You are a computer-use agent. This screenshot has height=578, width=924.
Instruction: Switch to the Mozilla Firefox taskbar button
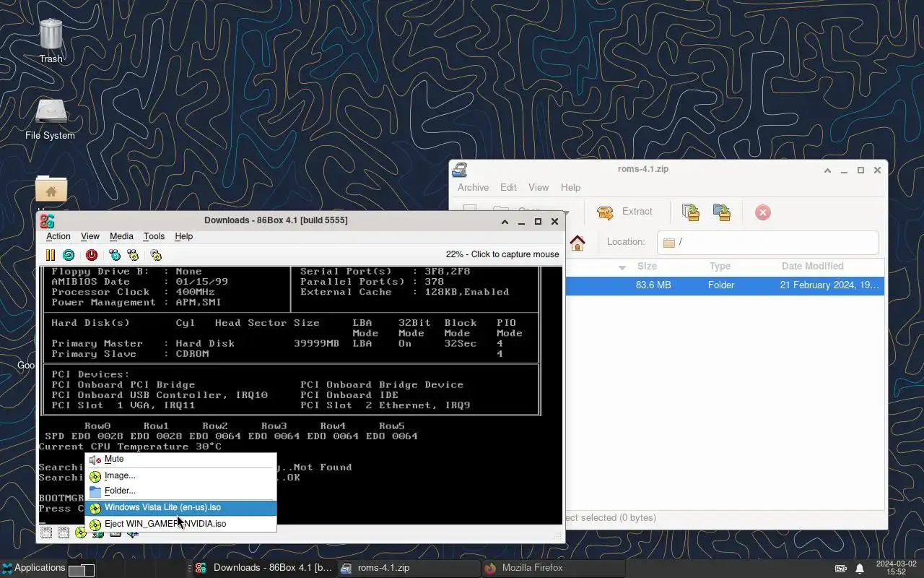554,568
